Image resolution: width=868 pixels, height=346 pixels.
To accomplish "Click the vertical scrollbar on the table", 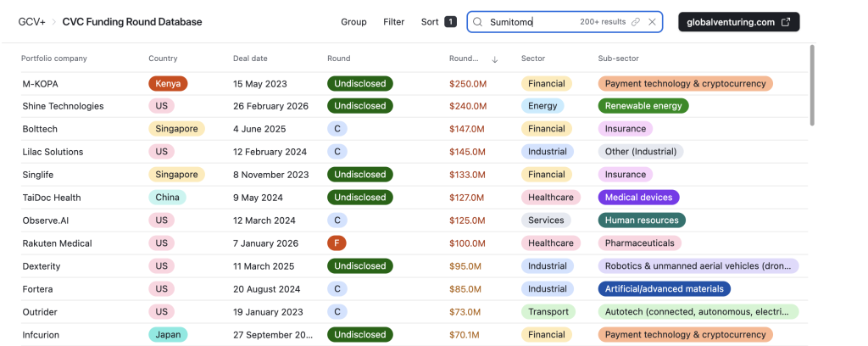I will [812, 85].
